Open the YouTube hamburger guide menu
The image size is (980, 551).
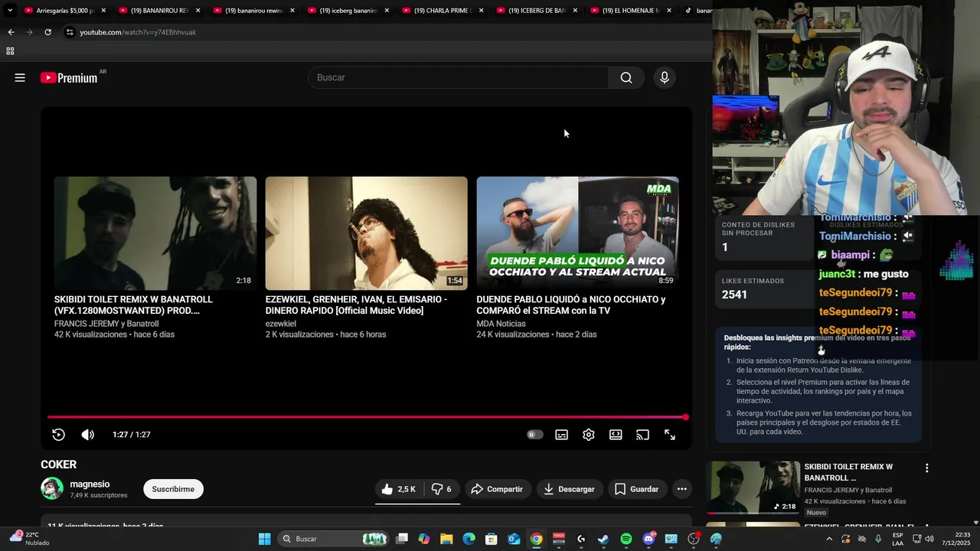(20, 77)
